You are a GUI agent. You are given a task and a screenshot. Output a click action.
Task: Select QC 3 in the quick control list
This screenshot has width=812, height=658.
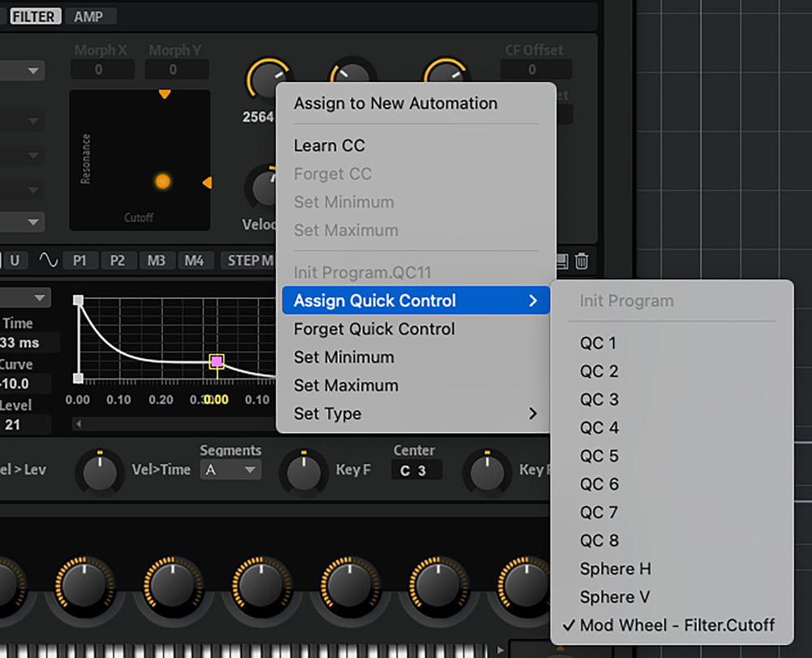(x=599, y=399)
